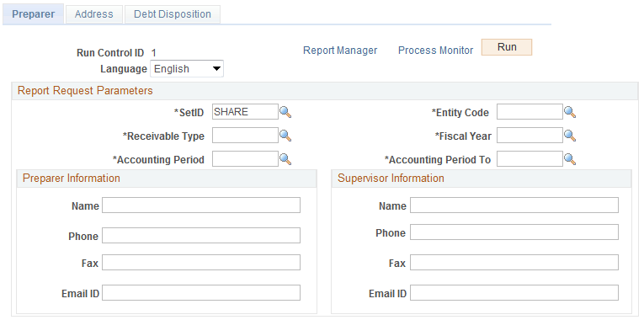Click the Entity Code input field
The height and width of the screenshot is (320, 644).
(x=530, y=112)
